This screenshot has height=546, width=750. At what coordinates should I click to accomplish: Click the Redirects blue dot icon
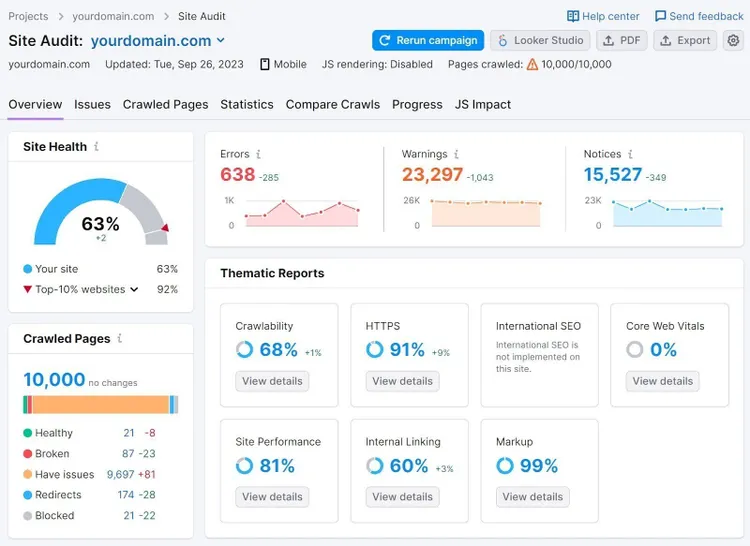(x=28, y=495)
